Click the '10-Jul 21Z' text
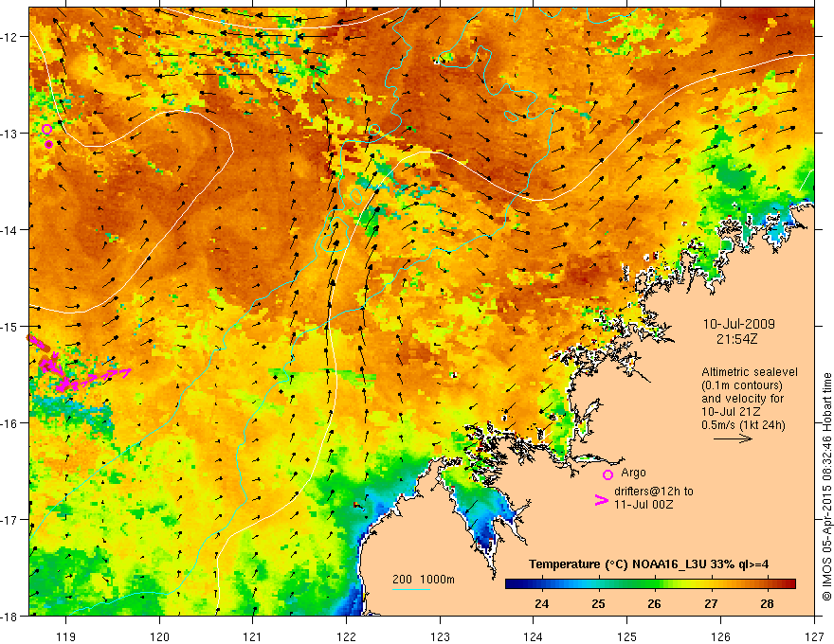Image resolution: width=834 pixels, height=644 pixels. (731, 412)
